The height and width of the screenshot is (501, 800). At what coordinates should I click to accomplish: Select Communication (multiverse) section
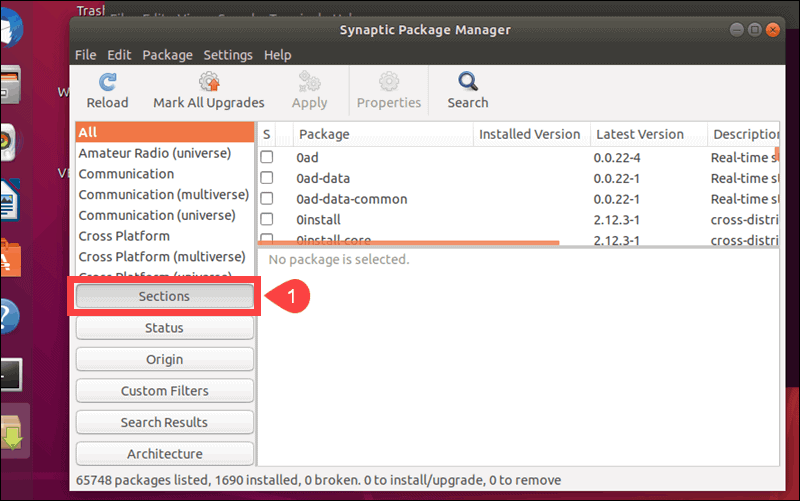coord(165,194)
